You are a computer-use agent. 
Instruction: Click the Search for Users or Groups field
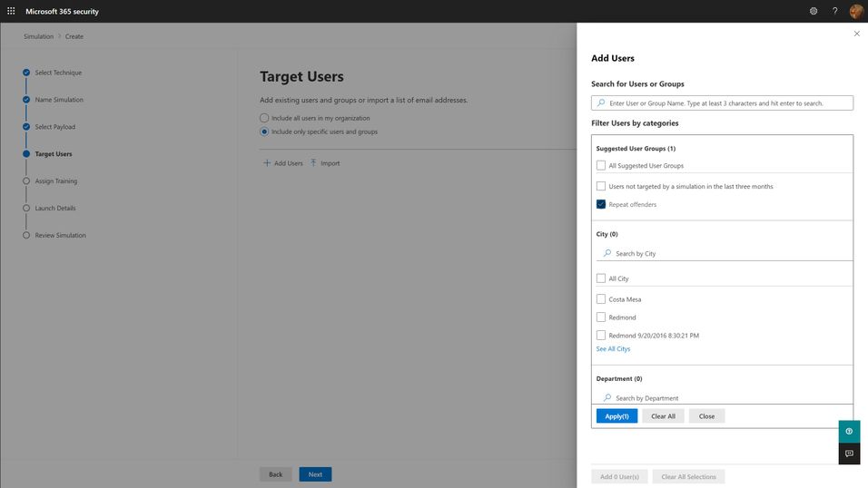pyautogui.click(x=723, y=102)
